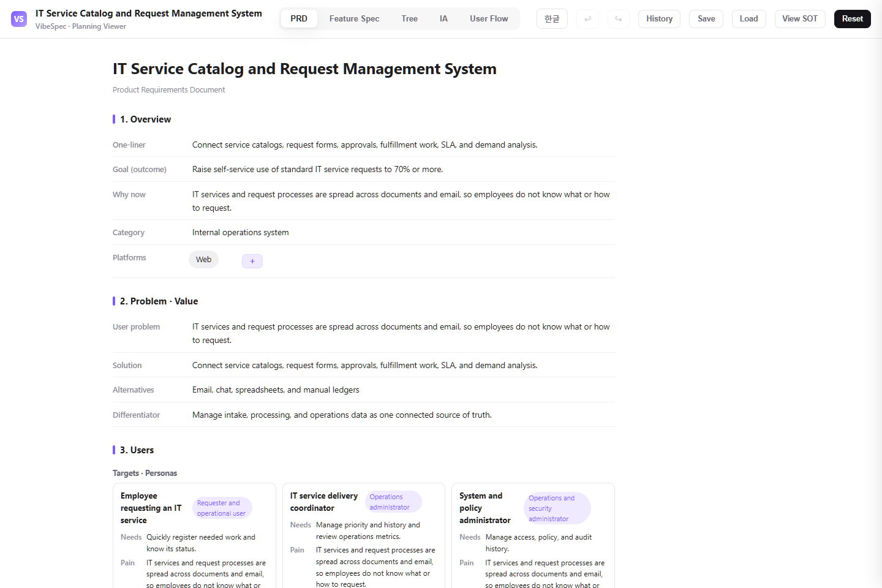Click the app title in the header
This screenshot has height=588, width=882.
[149, 13]
